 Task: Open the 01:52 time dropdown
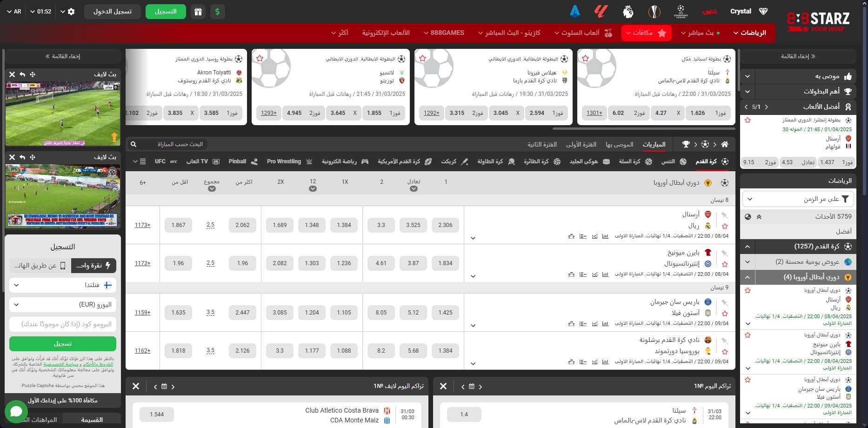pyautogui.click(x=40, y=12)
